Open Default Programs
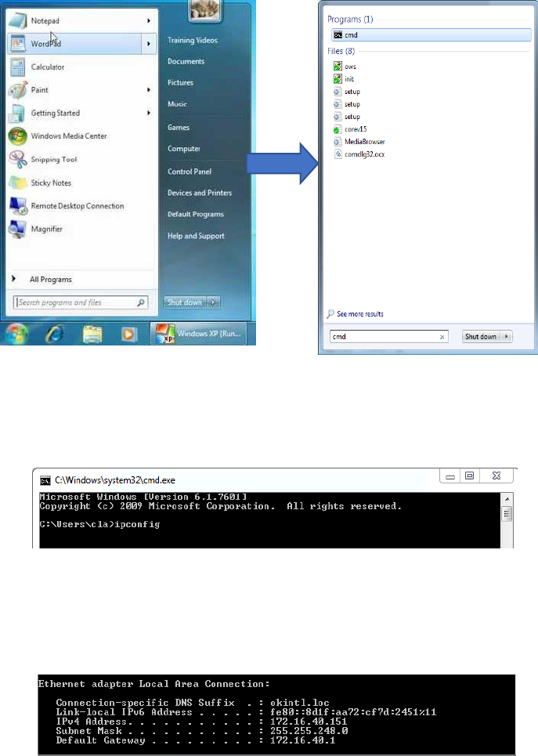This screenshot has width=538, height=756. point(195,214)
